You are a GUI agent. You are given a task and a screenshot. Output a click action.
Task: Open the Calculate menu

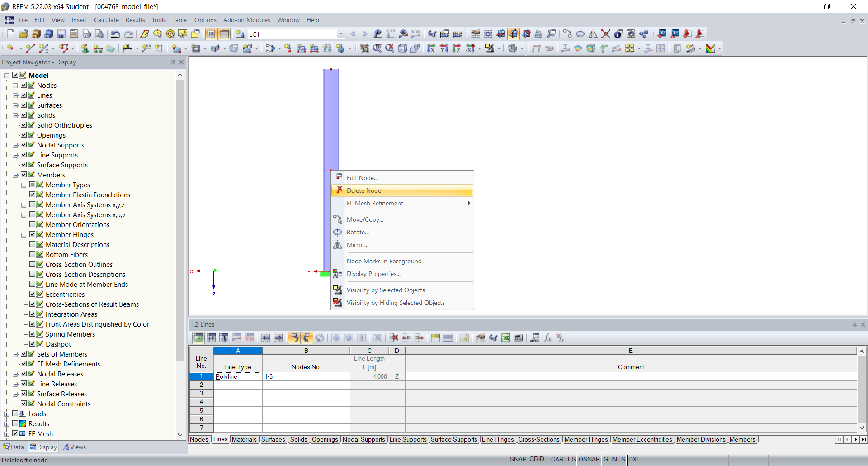[x=106, y=20]
